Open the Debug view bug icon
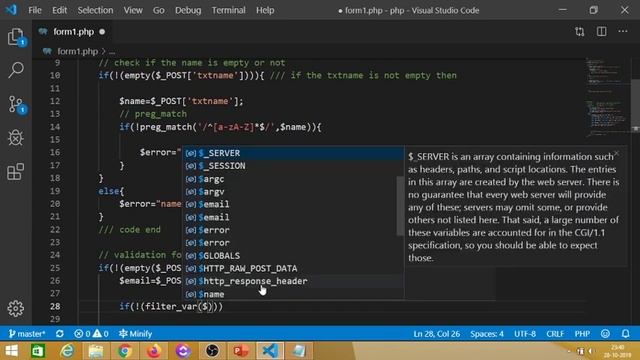The image size is (640, 360). coord(16,138)
